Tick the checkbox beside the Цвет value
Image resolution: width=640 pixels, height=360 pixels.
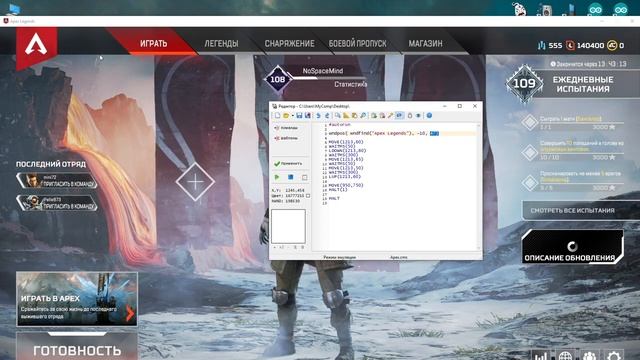(308, 196)
